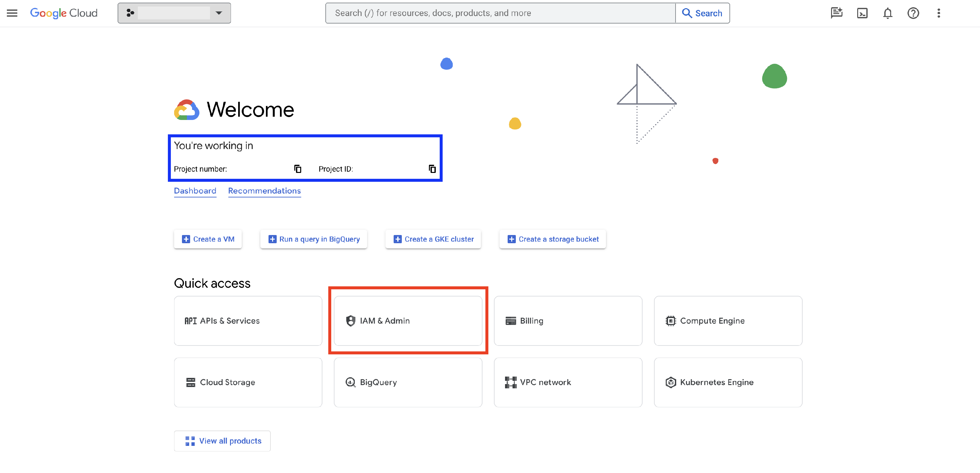Open the Recommendations link
Viewport: 980px width, 473px height.
coord(264,191)
